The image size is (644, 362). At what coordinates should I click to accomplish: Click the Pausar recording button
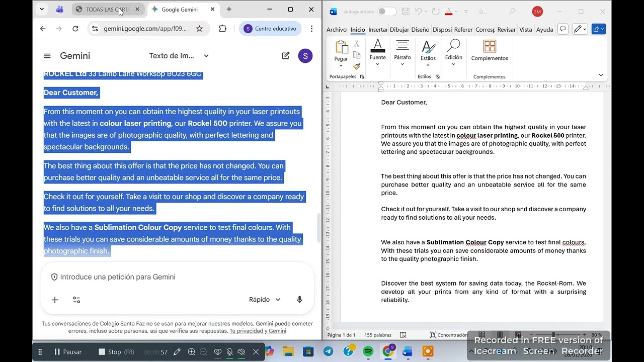68,352
